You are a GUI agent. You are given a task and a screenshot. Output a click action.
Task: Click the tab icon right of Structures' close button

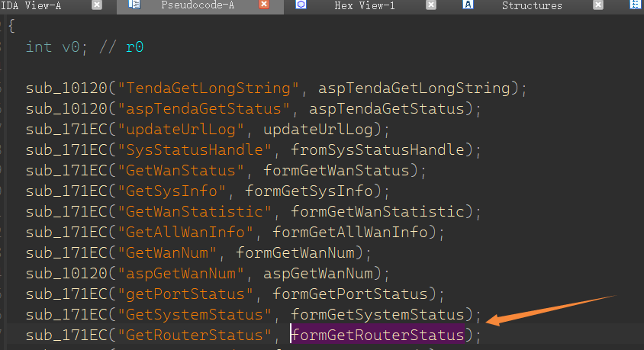pyautogui.click(x=636, y=5)
